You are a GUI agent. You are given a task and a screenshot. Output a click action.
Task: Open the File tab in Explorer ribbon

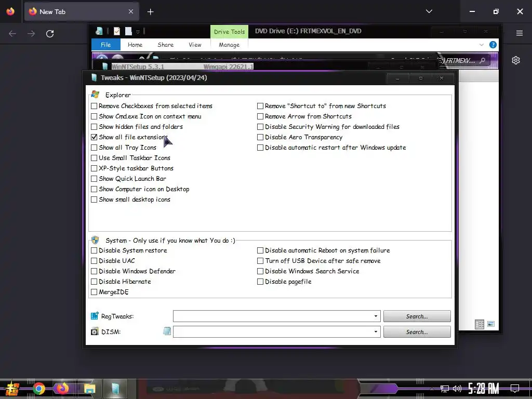pos(106,45)
